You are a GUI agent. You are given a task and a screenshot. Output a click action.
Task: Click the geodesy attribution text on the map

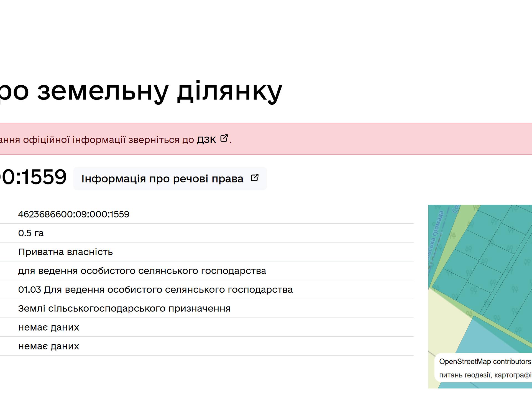coord(485,375)
